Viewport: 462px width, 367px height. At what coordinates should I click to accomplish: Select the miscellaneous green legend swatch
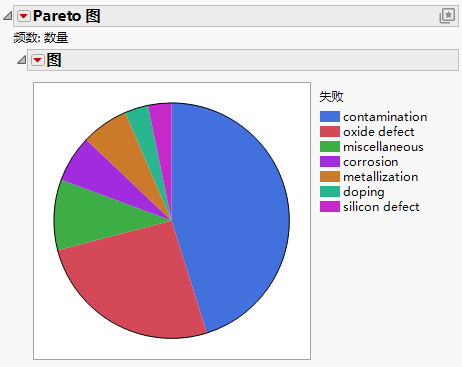(x=330, y=147)
